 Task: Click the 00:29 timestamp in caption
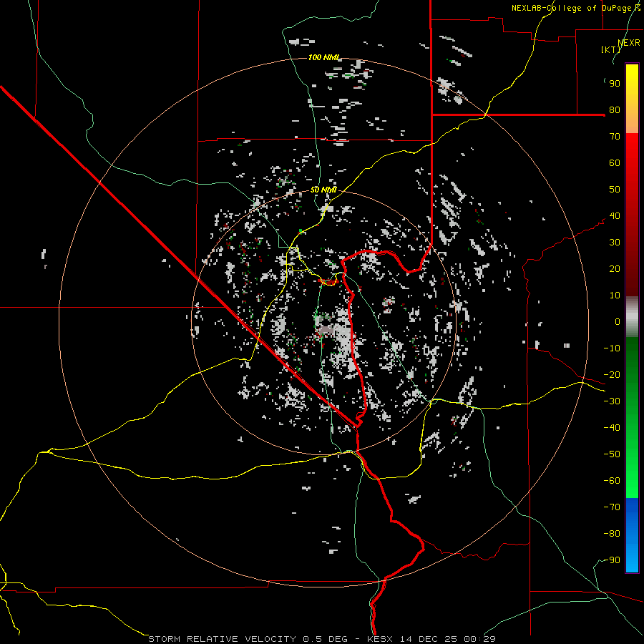(x=479, y=639)
